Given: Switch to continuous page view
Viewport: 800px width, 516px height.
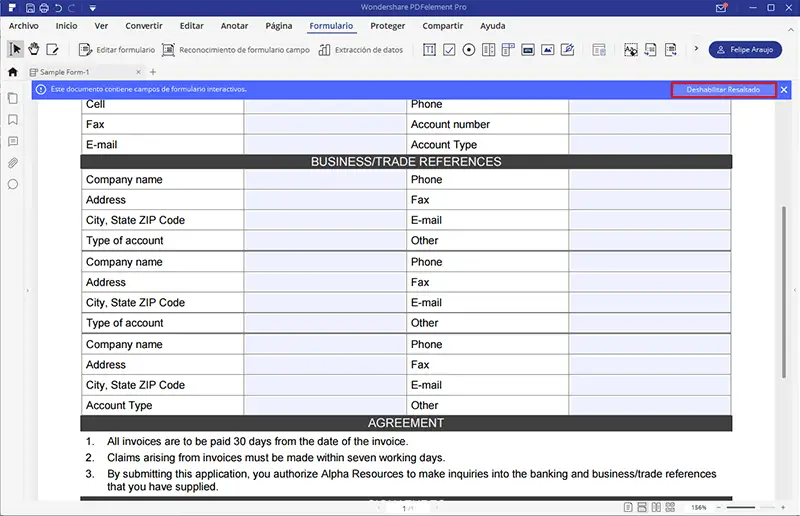Looking at the screenshot, I should tap(642, 507).
